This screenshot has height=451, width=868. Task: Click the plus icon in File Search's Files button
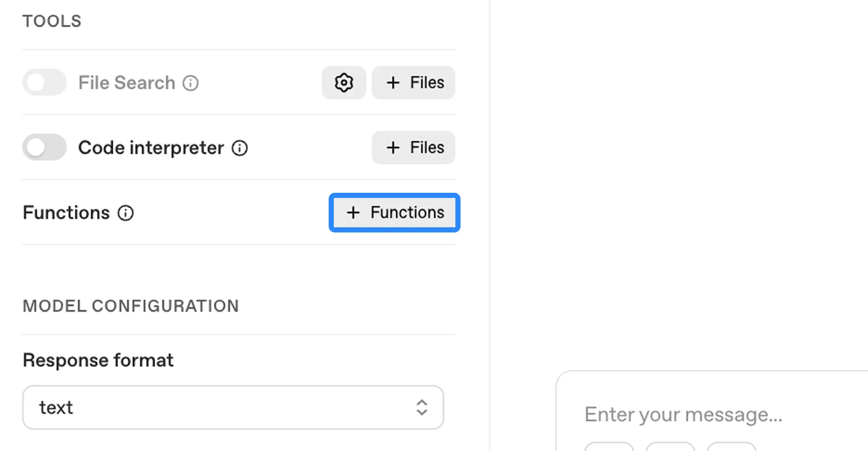pos(393,82)
